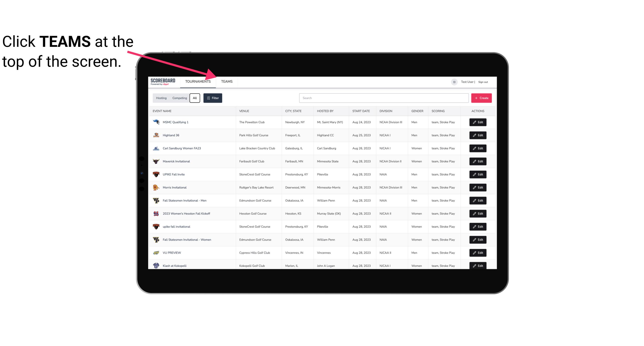Click the TEAMS navigation tab
Viewport: 644px width, 346px height.
coord(226,81)
